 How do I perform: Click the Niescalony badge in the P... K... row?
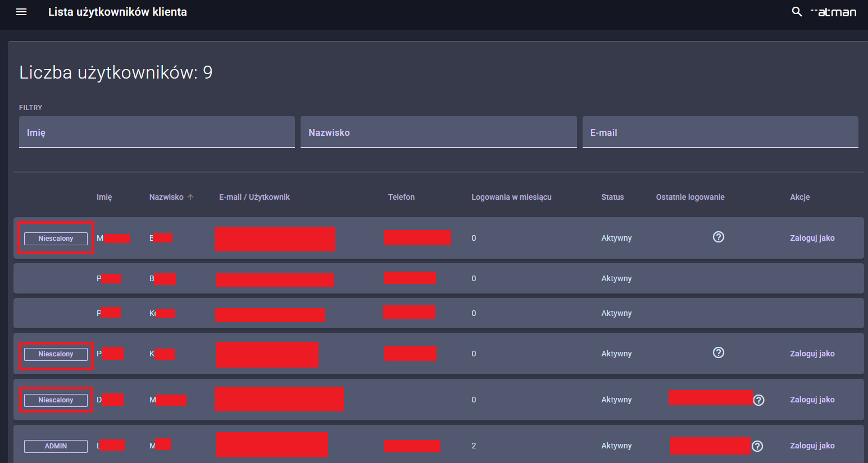56,354
